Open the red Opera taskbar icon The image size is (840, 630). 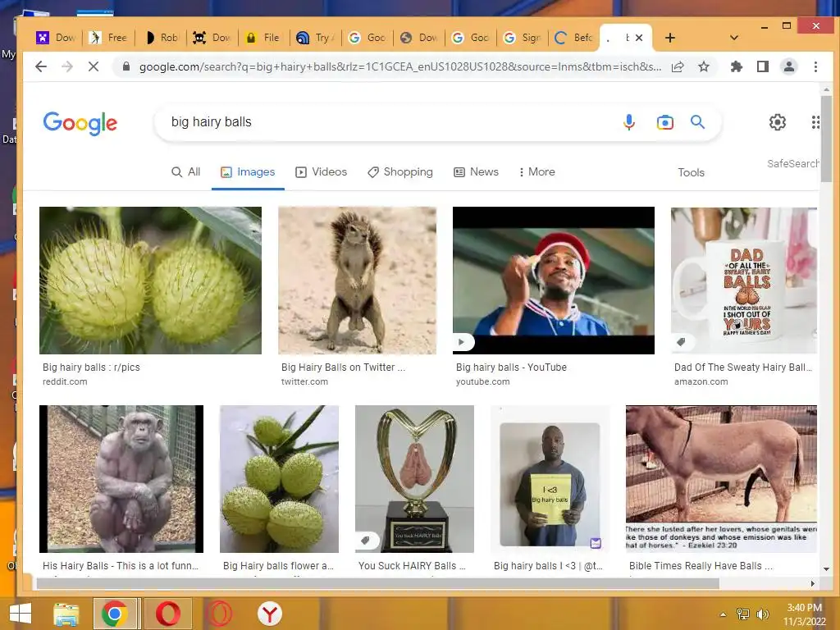(167, 614)
